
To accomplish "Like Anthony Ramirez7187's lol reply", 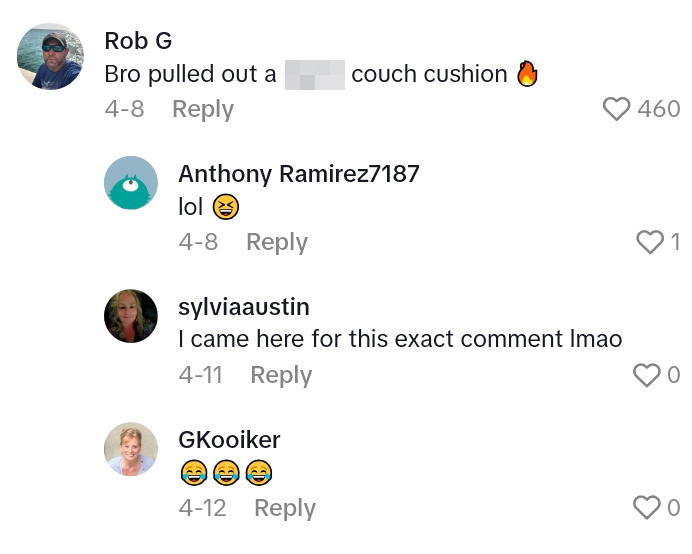I will click(x=650, y=242).
